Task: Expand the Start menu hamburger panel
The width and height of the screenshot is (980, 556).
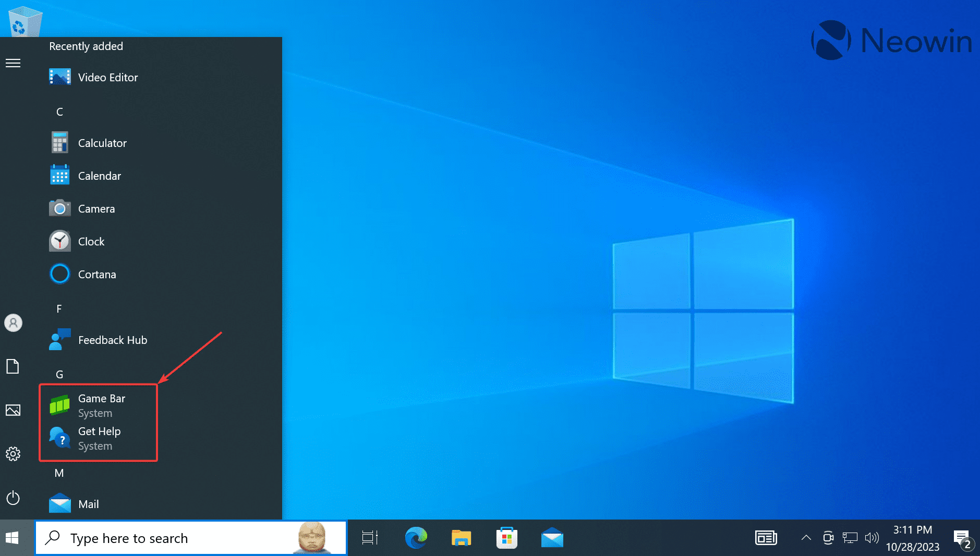Action: (x=13, y=63)
